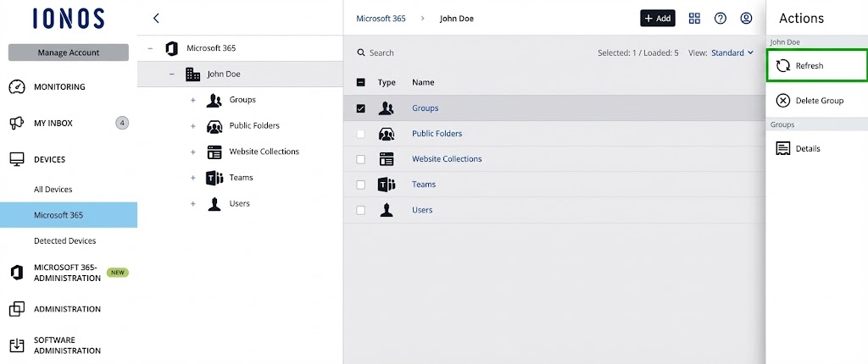Select Detected Devices in sidebar

[x=64, y=240]
